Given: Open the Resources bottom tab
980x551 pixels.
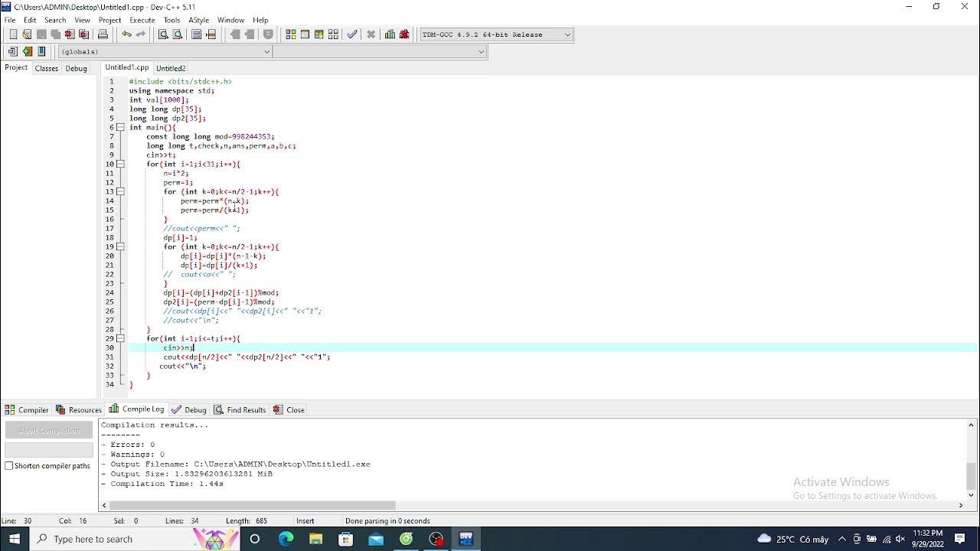Looking at the screenshot, I should coord(79,409).
